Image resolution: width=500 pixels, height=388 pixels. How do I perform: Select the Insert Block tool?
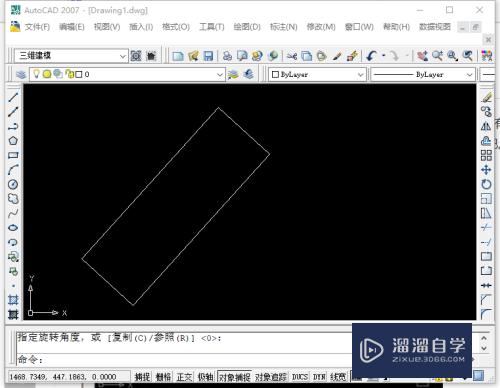[x=13, y=257]
